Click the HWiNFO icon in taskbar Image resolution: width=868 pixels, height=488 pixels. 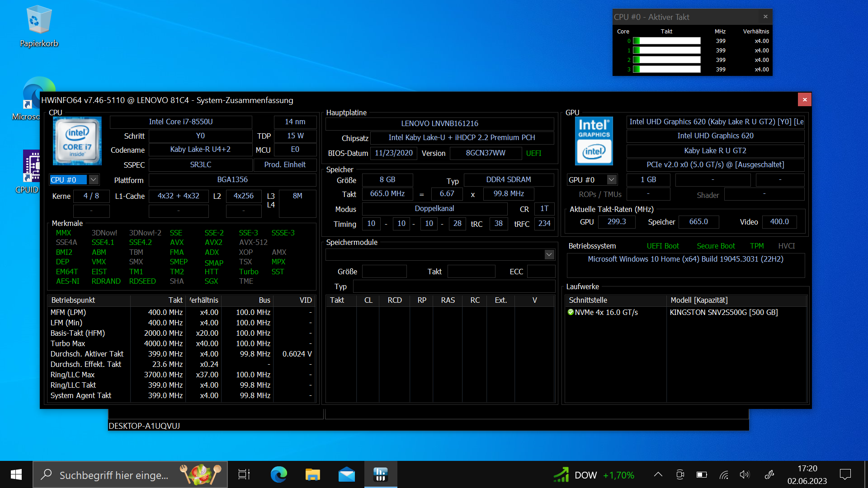(x=380, y=474)
